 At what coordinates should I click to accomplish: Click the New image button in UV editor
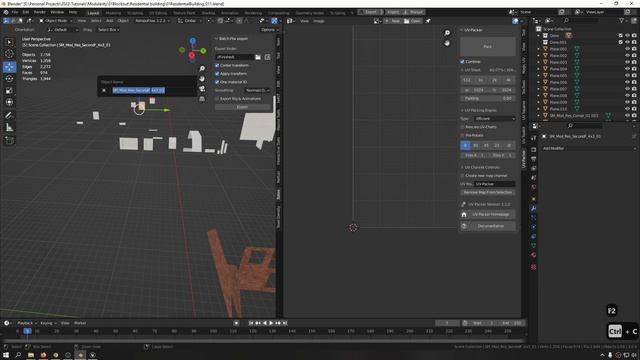pos(392,21)
